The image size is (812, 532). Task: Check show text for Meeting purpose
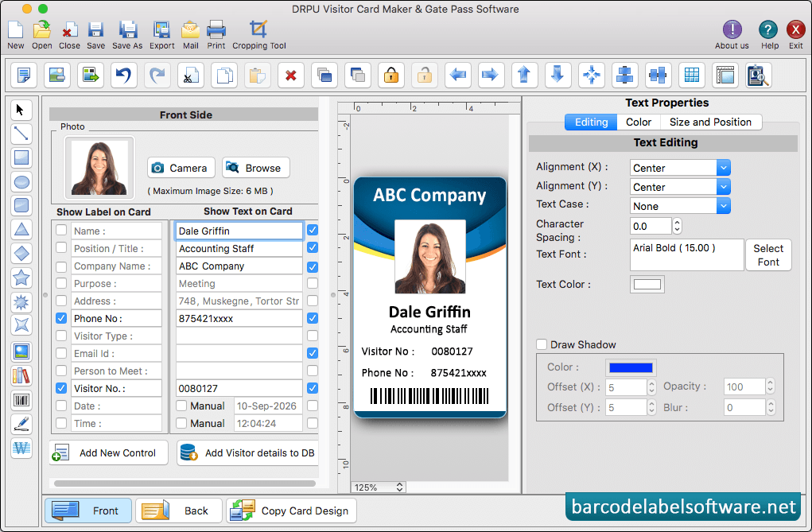[313, 283]
